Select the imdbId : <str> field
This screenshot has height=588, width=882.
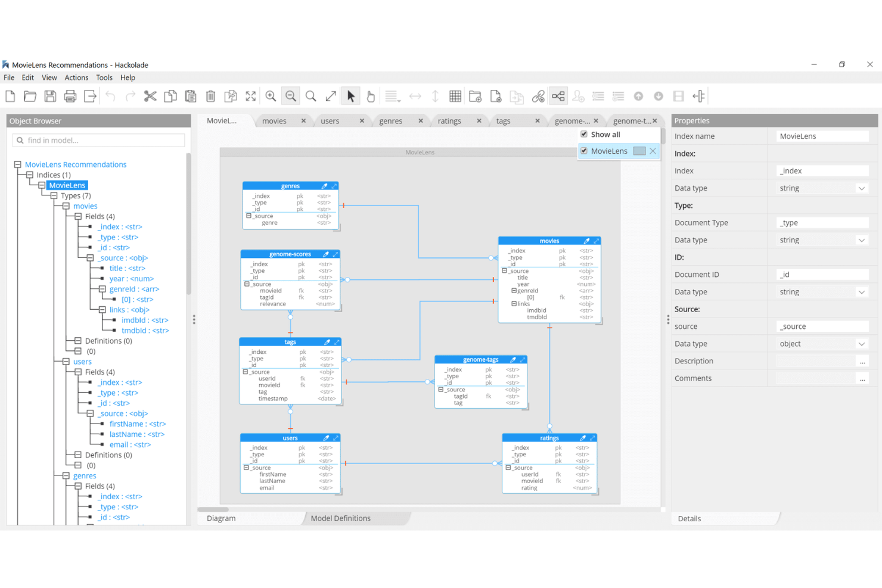[145, 320]
